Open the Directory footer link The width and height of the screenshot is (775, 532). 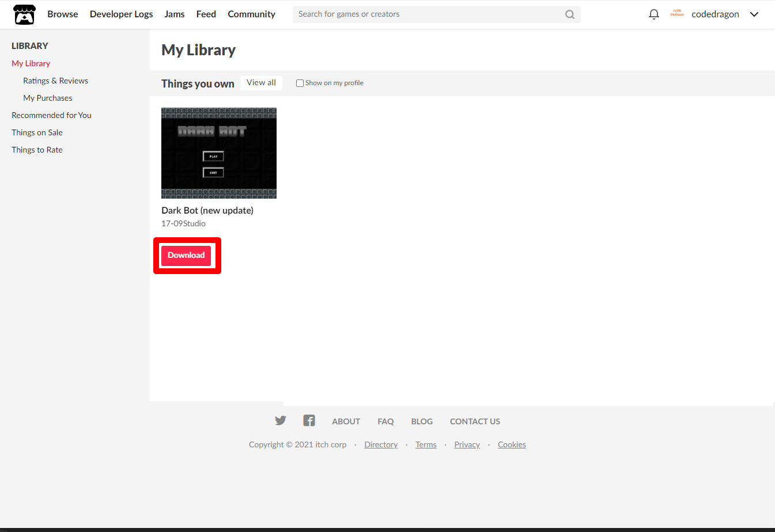tap(381, 444)
